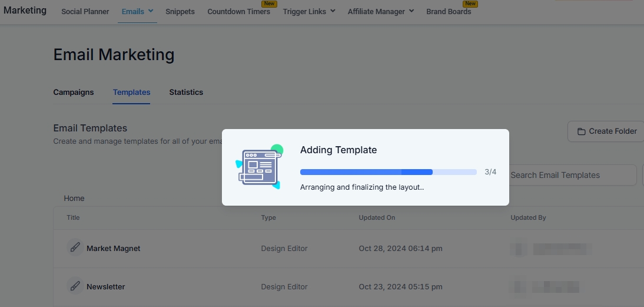Click the Adding Template progress bar
This screenshot has width=644, height=307.
(x=388, y=172)
